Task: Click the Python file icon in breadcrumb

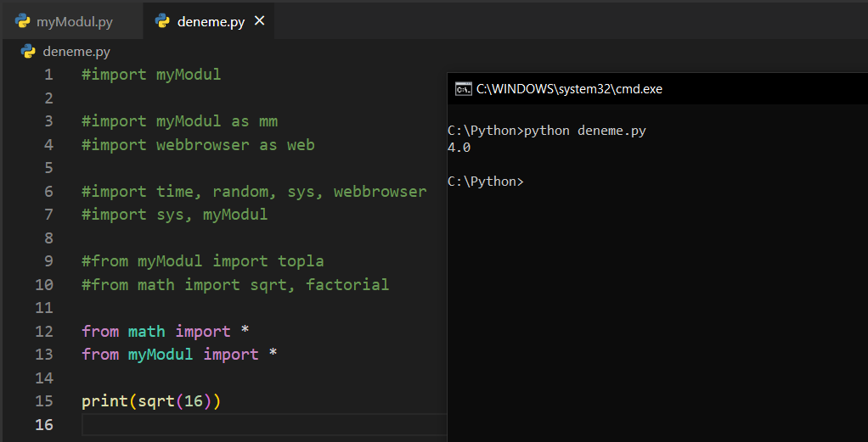Action: coord(28,51)
